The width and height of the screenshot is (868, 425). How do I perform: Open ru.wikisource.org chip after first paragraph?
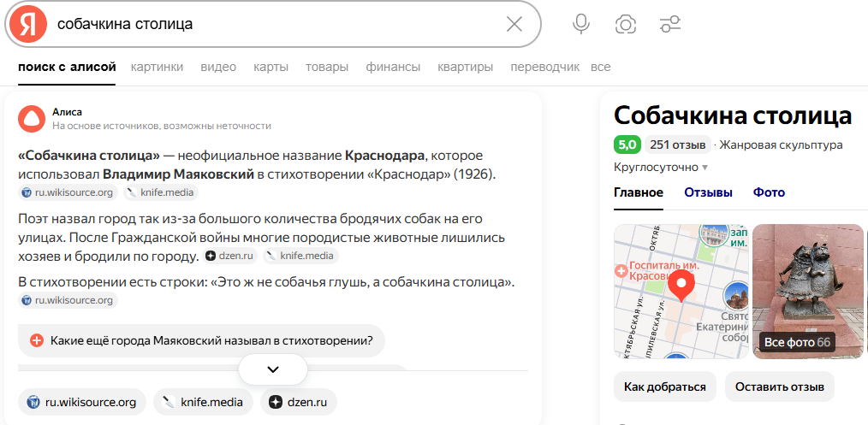point(68,193)
